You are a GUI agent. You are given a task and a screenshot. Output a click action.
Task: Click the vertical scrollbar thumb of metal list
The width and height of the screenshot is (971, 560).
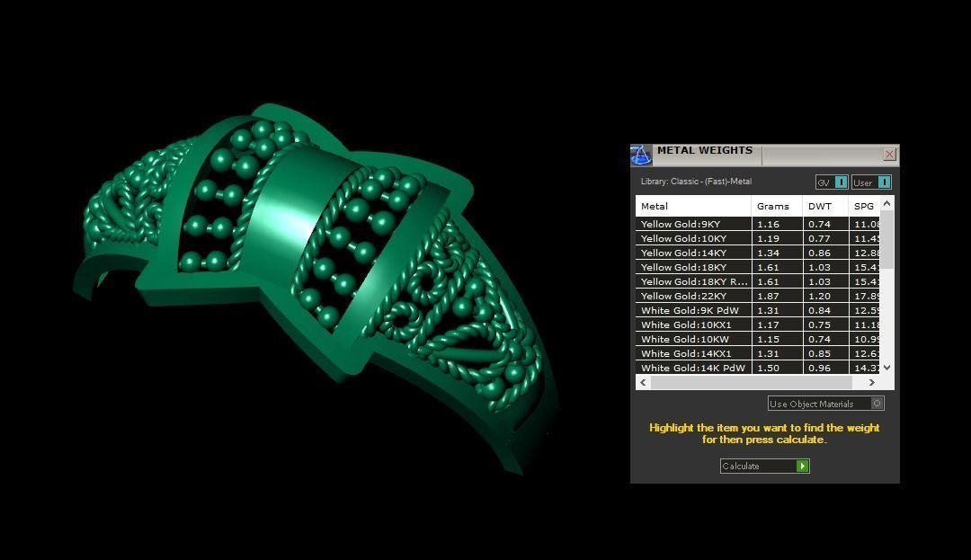tap(886, 239)
